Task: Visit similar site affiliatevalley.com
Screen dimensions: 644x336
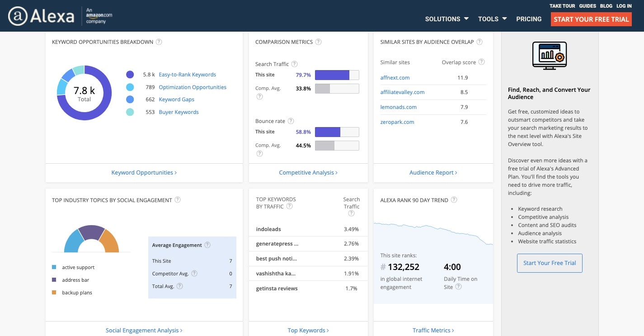Action: 402,92
